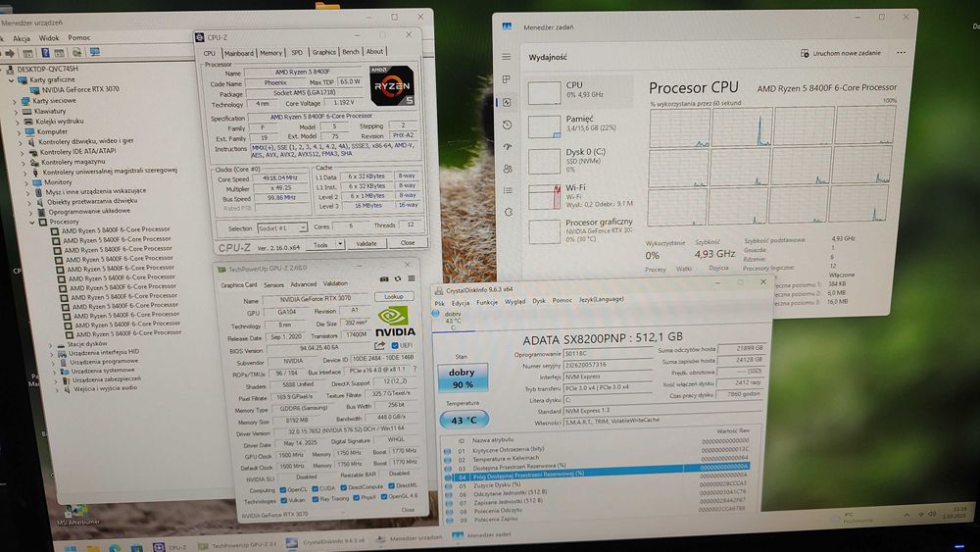The height and width of the screenshot is (552, 980).
Task: Click forward arrow in Device Manager toolbar
Action: (x=10, y=53)
